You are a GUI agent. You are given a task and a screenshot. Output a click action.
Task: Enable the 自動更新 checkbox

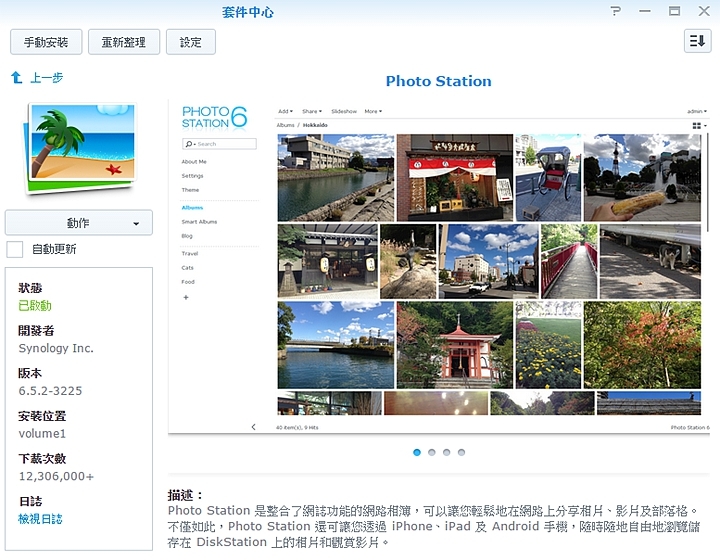click(x=15, y=249)
